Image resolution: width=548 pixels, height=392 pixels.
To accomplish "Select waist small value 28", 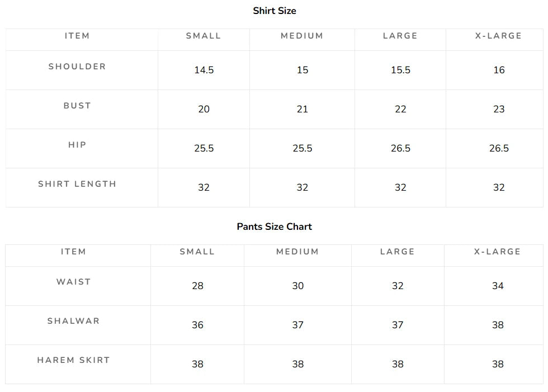I will click(197, 286).
